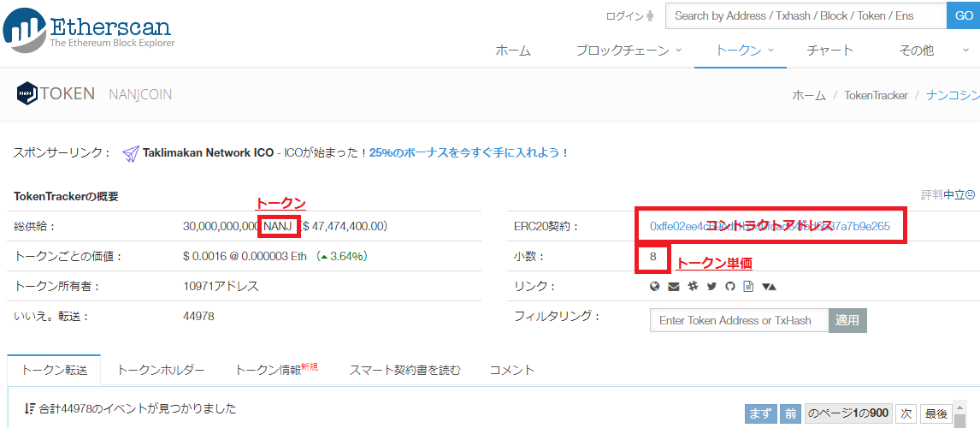Open the Slack link icon
This screenshot has width=980, height=428.
tap(693, 287)
